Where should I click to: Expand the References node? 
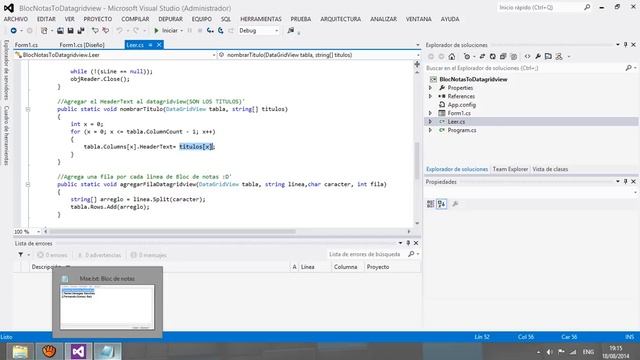point(430,96)
